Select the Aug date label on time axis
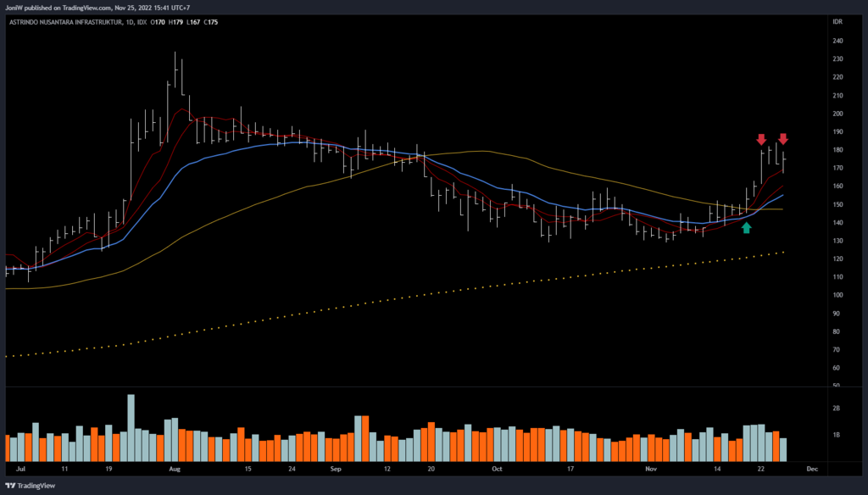The image size is (868, 495). pos(175,468)
